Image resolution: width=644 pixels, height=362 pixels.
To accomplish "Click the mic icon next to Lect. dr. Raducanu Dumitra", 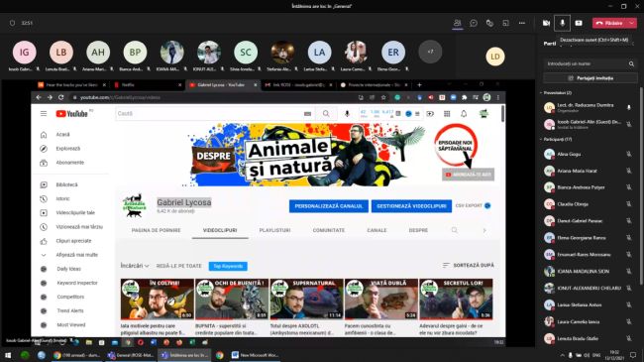I will [629, 108].
